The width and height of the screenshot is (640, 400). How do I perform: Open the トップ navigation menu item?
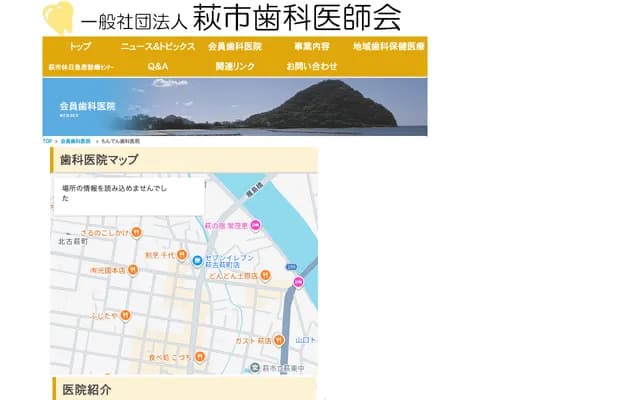[x=80, y=47]
